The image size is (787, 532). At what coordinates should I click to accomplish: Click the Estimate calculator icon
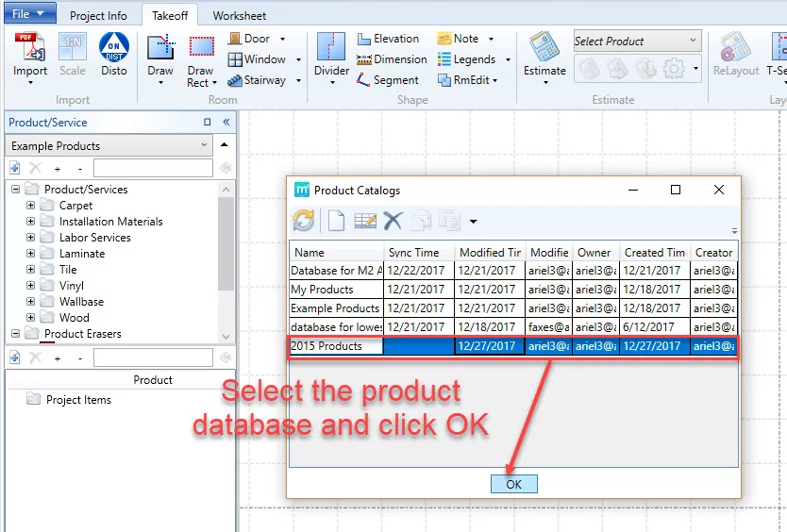[544, 49]
